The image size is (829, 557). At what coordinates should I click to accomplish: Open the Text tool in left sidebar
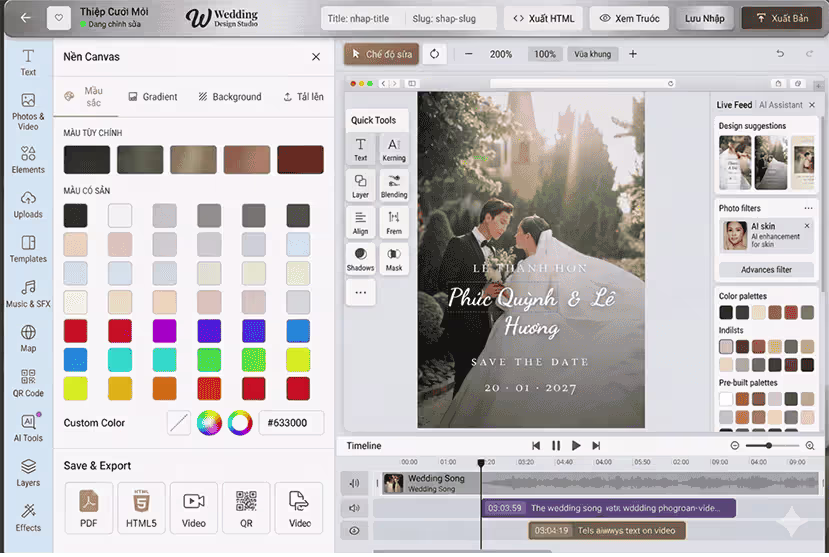click(x=28, y=62)
